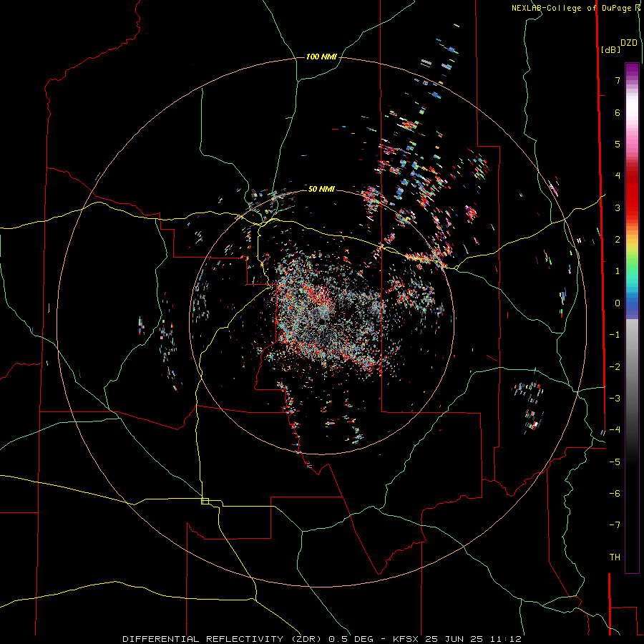The width and height of the screenshot is (644, 644).
Task: Click the -5 value on the color scale
Action: pyautogui.click(x=615, y=462)
